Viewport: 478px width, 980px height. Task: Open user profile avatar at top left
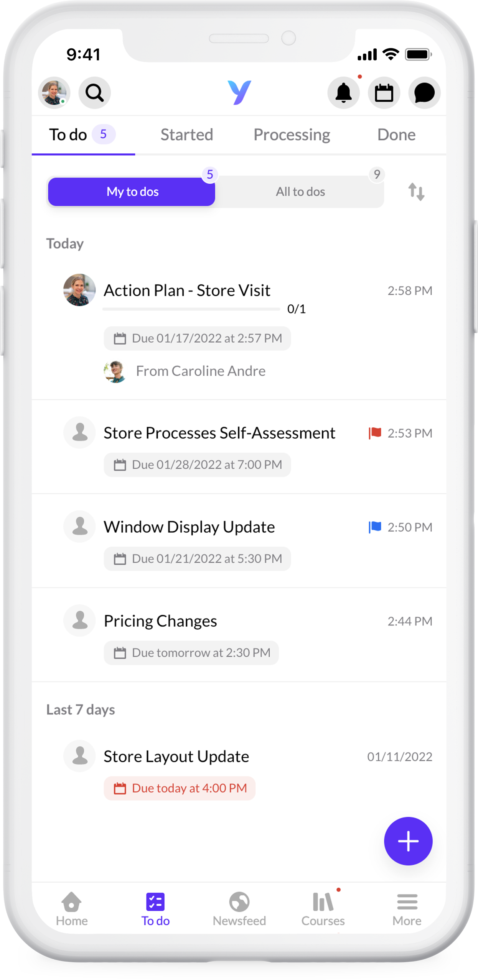tap(54, 93)
